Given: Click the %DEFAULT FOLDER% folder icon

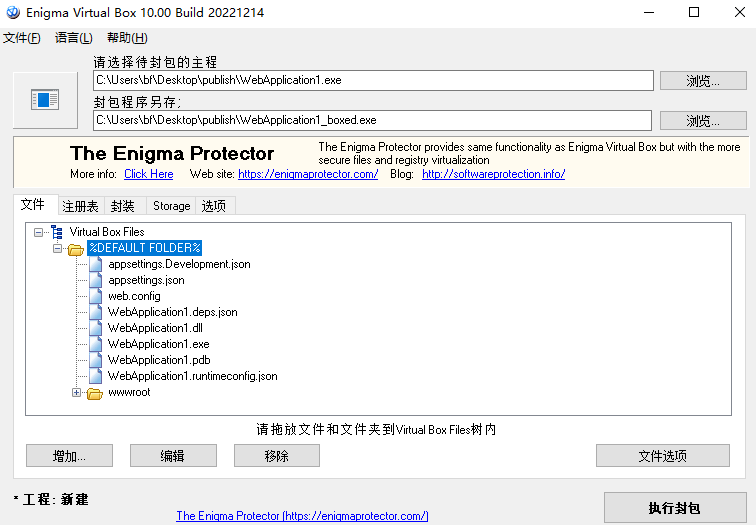Looking at the screenshot, I should (75, 248).
